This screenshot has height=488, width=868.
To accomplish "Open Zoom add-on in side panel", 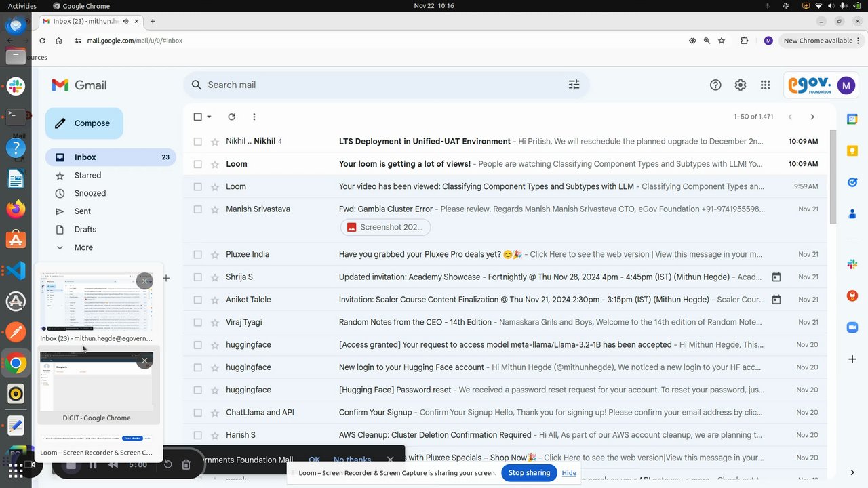I will 852,327.
